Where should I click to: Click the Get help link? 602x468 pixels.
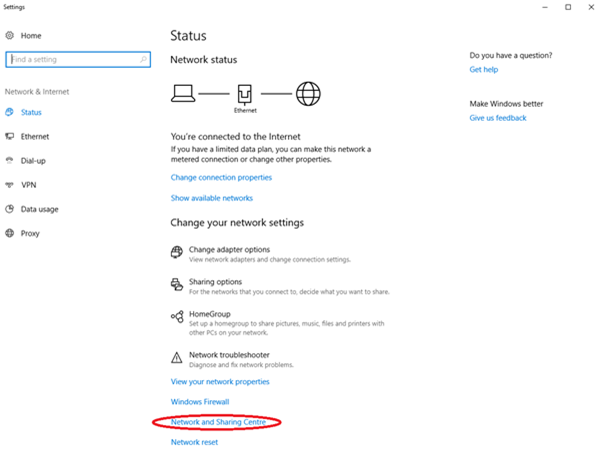[482, 70]
